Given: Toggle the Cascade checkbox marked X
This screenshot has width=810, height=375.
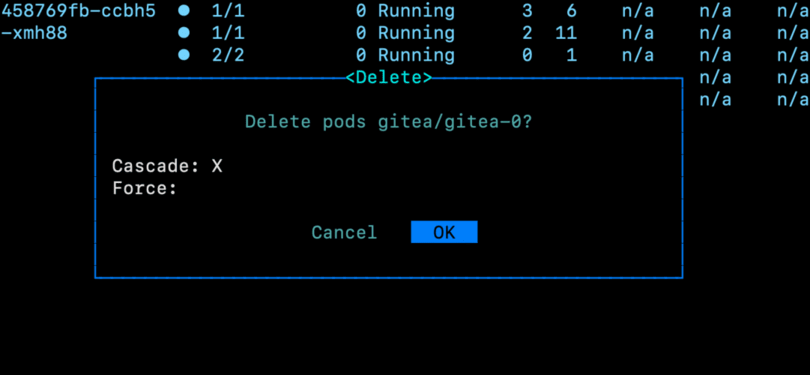Looking at the screenshot, I should pyautogui.click(x=217, y=166).
